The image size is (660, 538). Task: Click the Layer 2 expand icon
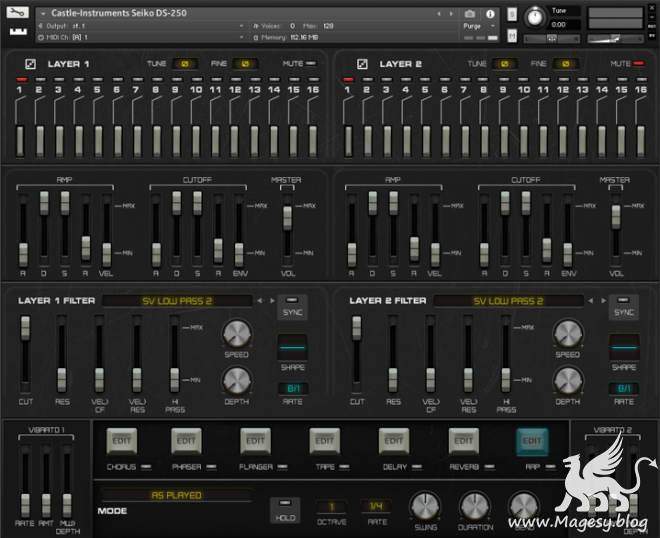tap(362, 64)
